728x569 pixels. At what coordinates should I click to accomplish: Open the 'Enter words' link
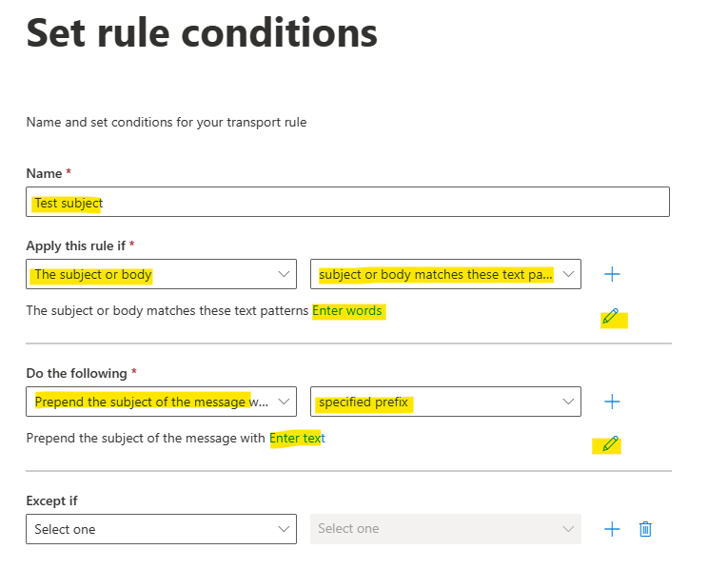[346, 310]
